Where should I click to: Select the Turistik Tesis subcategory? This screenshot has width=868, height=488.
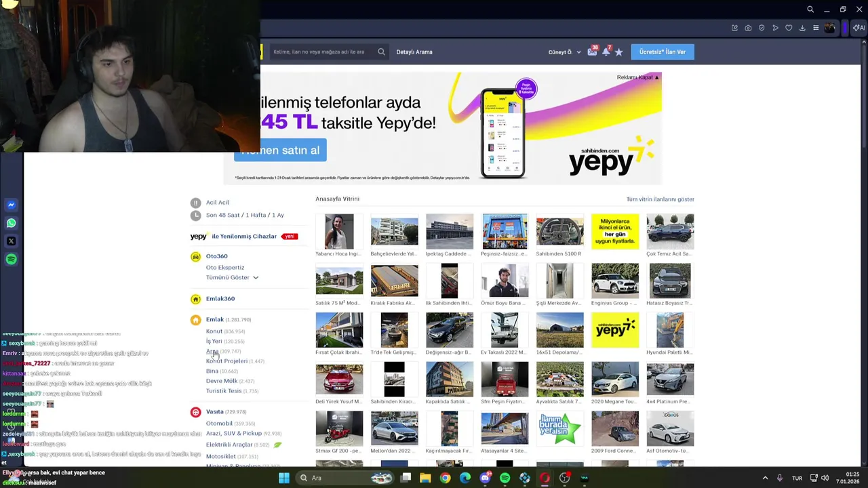224,390
